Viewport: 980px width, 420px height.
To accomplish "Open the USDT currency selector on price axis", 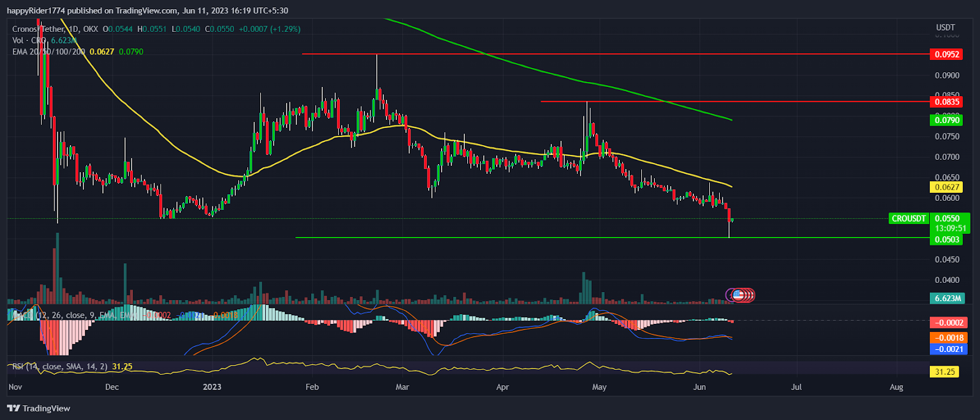I will coord(945,28).
